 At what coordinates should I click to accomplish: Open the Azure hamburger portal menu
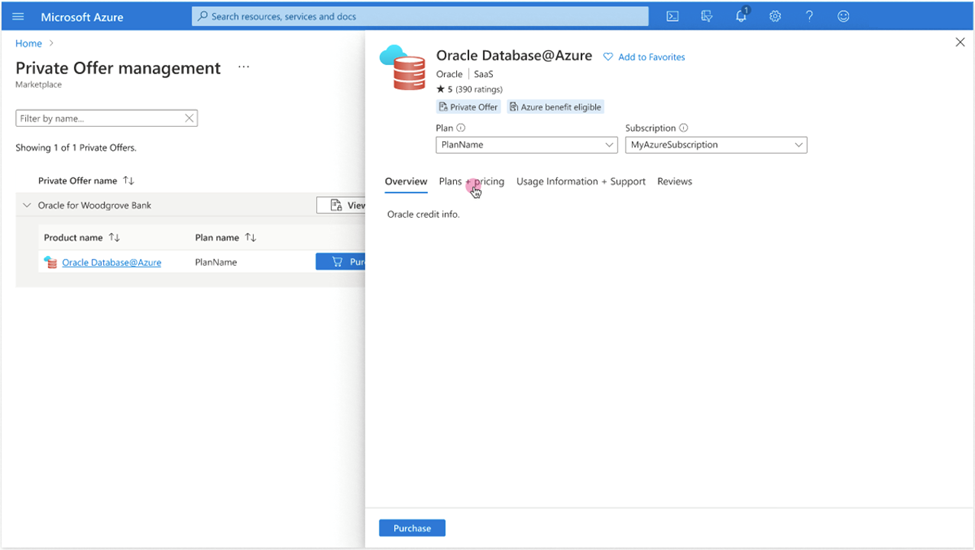click(x=18, y=17)
